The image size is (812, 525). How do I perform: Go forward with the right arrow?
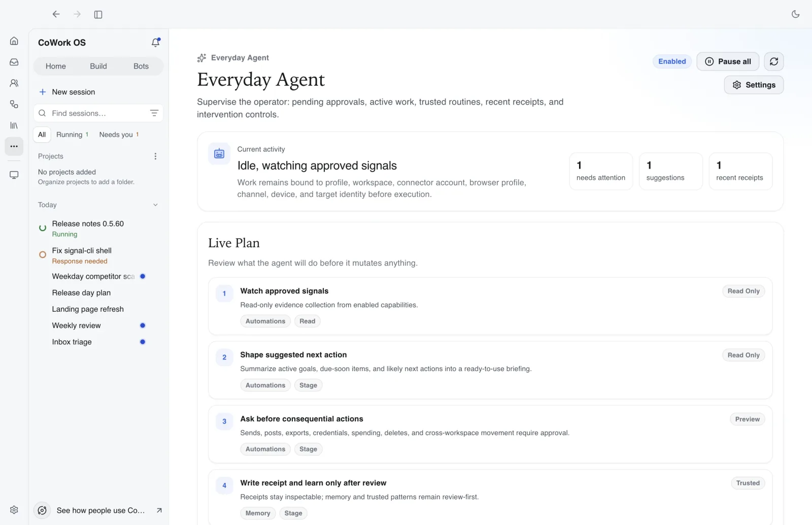(x=77, y=14)
